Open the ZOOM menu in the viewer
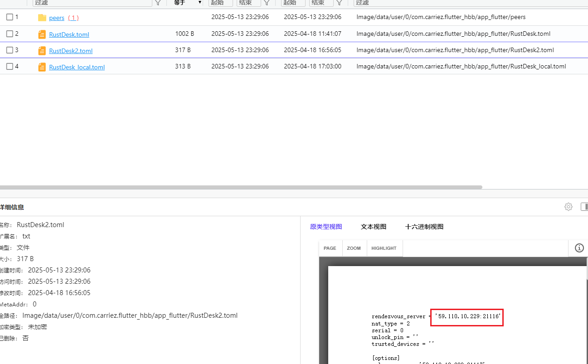The image size is (588, 364). (x=354, y=248)
